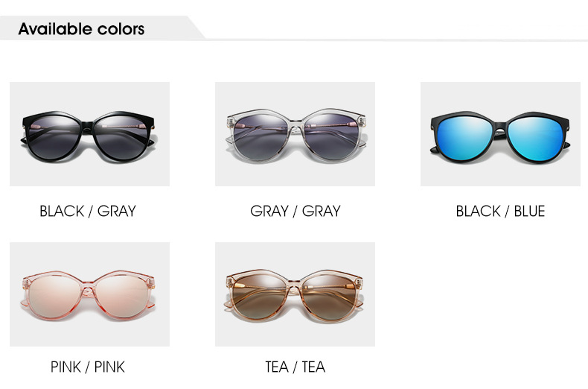
Task: Click the nose bridge of black/blue sunglasses
Action: point(500,130)
